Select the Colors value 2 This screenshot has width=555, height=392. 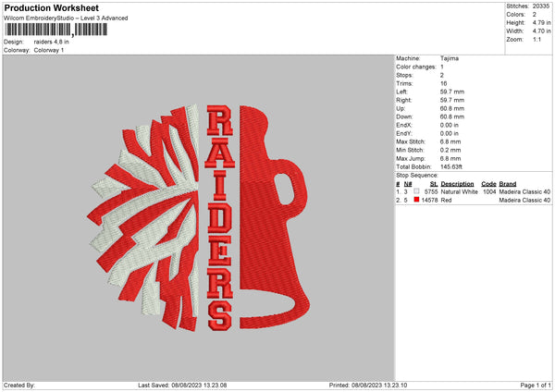pyautogui.click(x=534, y=15)
